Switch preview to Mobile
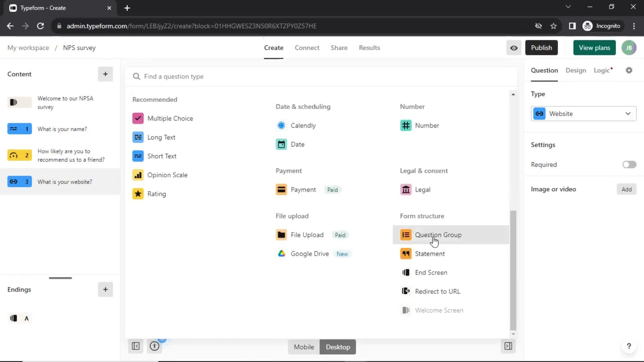Screen dimensions: 644x362 [x=304, y=347]
